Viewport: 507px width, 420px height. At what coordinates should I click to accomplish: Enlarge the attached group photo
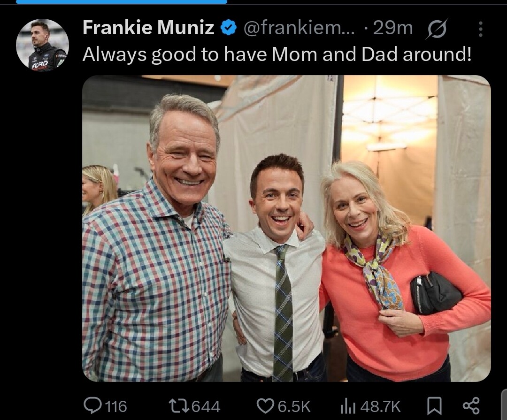coord(286,228)
